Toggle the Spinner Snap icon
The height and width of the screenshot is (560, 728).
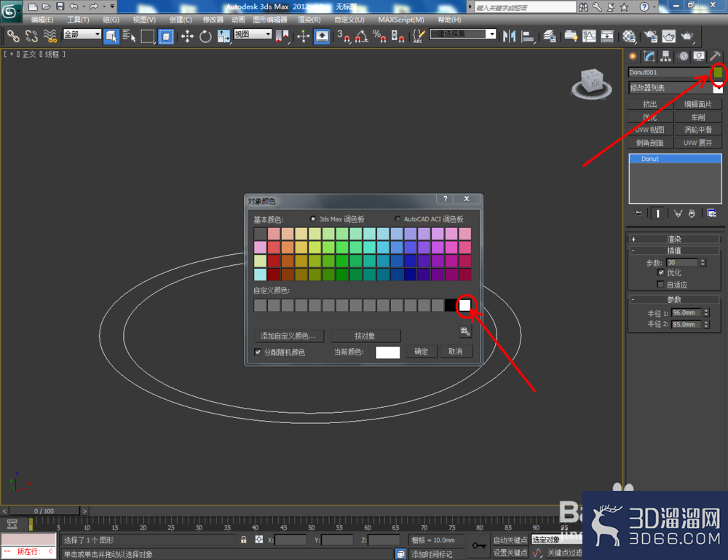pos(398,36)
